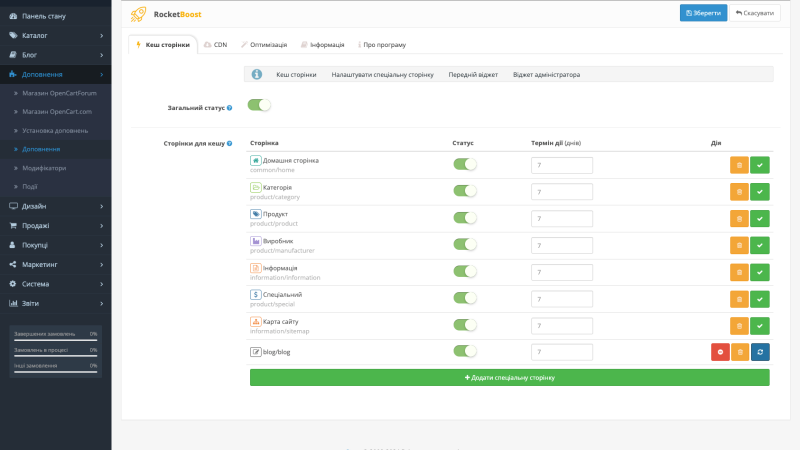Click the Зберегти save button

703,13
